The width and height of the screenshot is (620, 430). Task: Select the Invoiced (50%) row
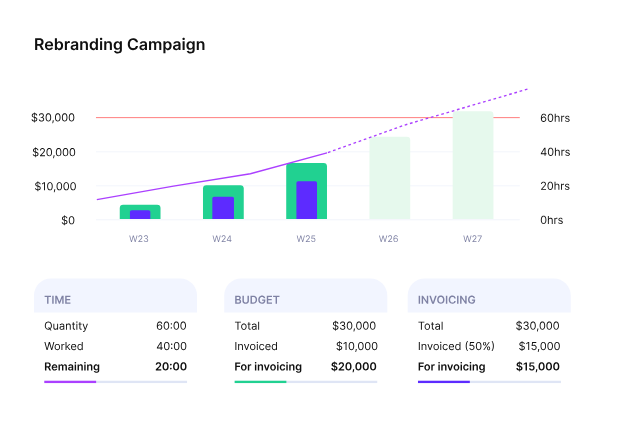(489, 346)
